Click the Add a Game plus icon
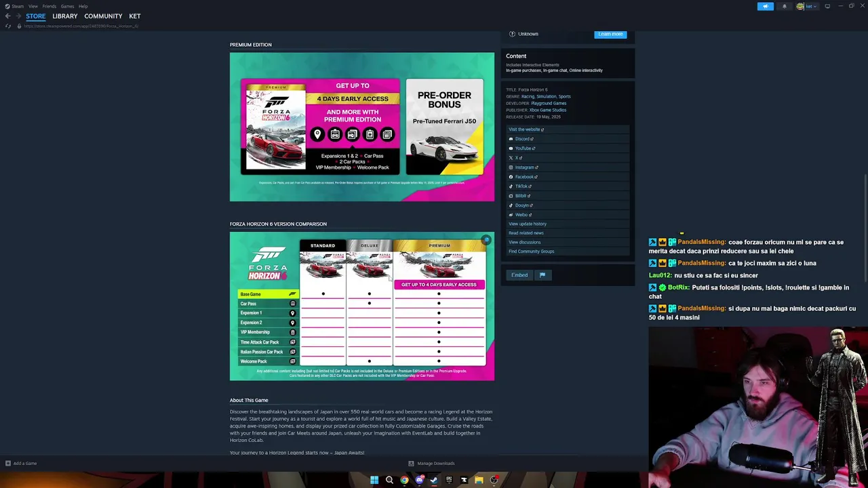 [x=8, y=463]
